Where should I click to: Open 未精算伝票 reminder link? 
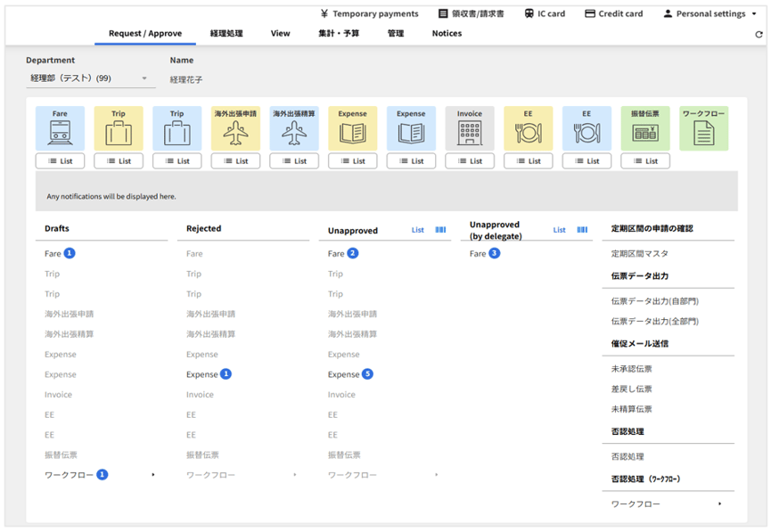pos(631,409)
